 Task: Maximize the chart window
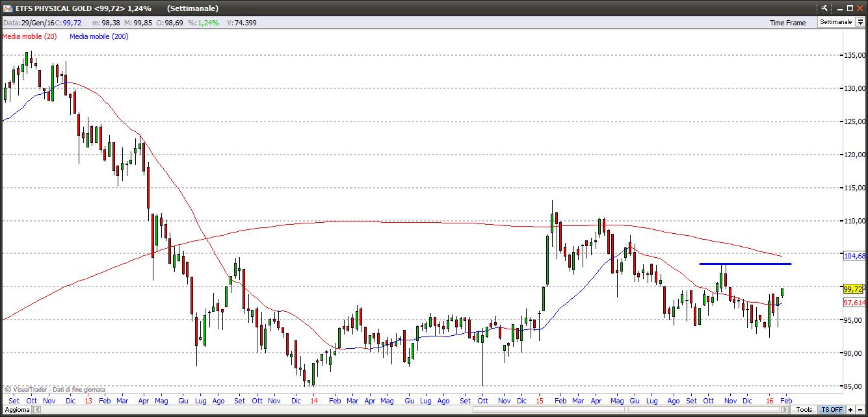coord(850,8)
